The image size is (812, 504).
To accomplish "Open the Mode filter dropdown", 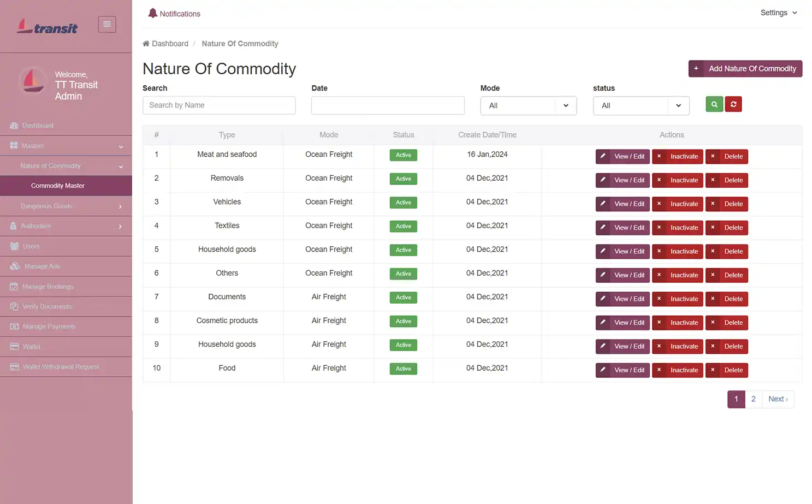I will click(x=528, y=106).
